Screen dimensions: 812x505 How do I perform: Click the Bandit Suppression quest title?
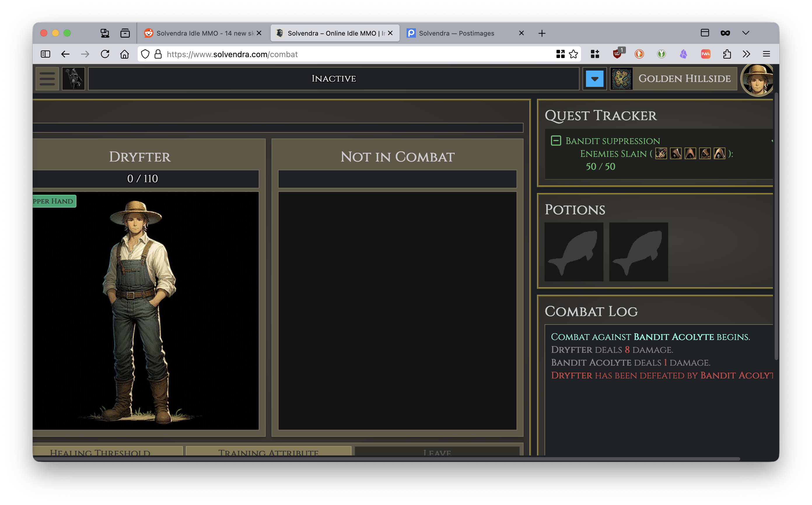click(x=612, y=141)
